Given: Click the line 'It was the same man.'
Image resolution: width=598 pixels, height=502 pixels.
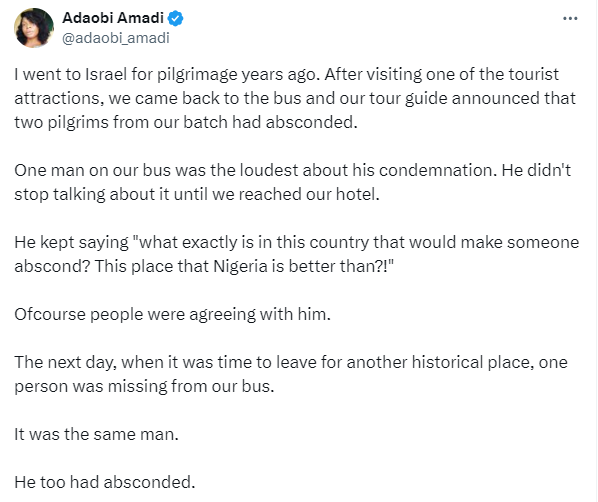Looking at the screenshot, I should [96, 434].
